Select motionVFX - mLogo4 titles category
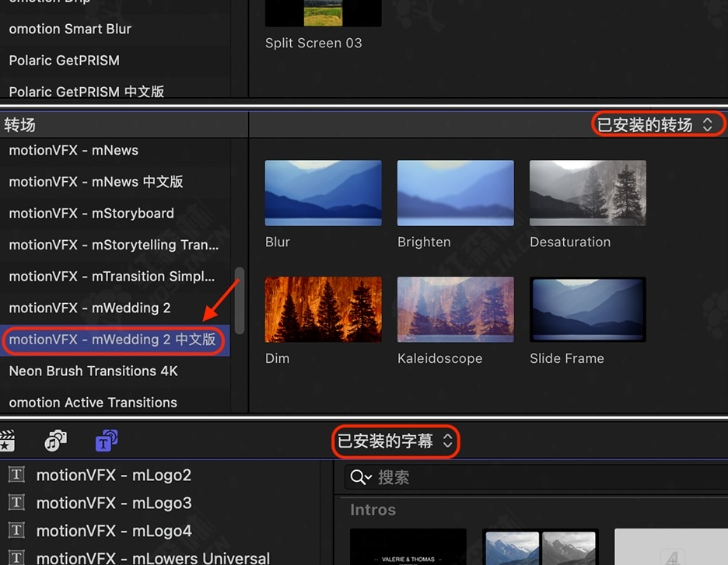This screenshot has height=565, width=728. click(x=114, y=531)
